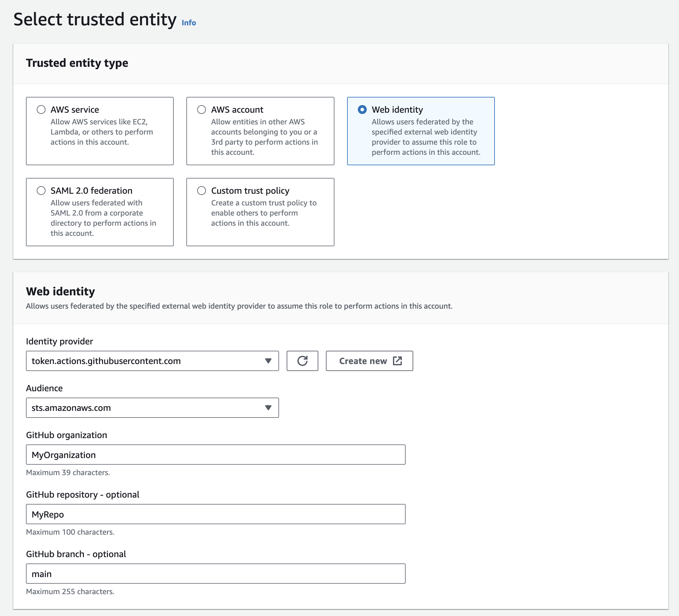Select the AWS service radio option
Screen dimensions: 679x616
(x=41, y=110)
